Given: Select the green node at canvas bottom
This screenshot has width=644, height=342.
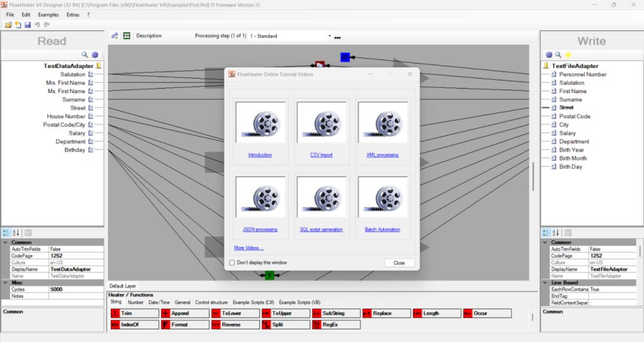Looking at the screenshot, I should tap(269, 275).
